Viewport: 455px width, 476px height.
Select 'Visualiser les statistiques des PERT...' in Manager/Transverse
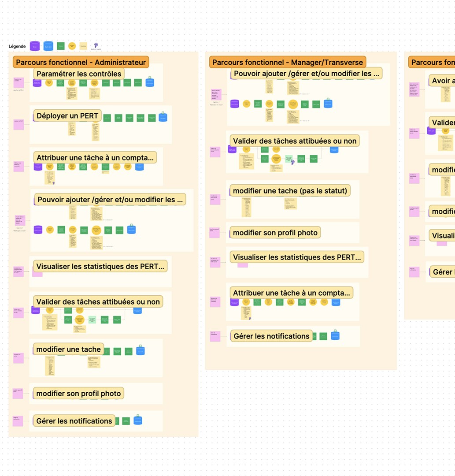[297, 257]
